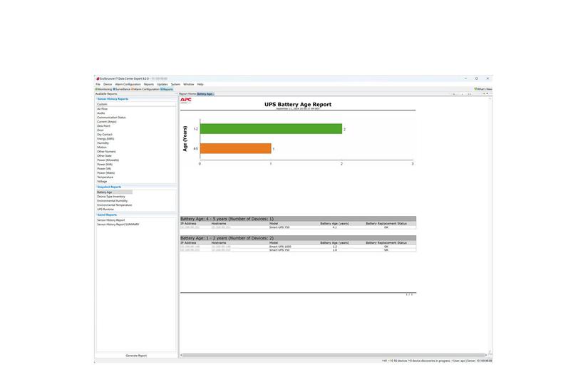Click the horizontal scrollbar below the report
The height and width of the screenshot is (392, 588).
[x=334, y=355]
